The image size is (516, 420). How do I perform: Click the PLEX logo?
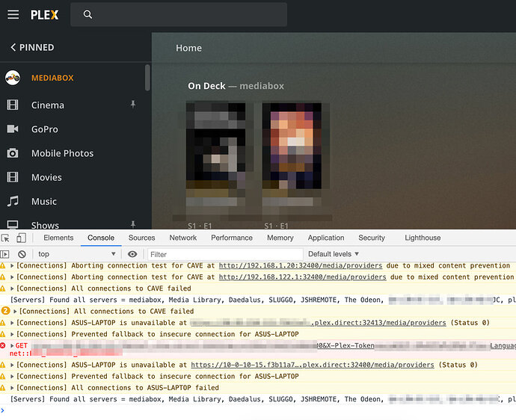(44, 15)
